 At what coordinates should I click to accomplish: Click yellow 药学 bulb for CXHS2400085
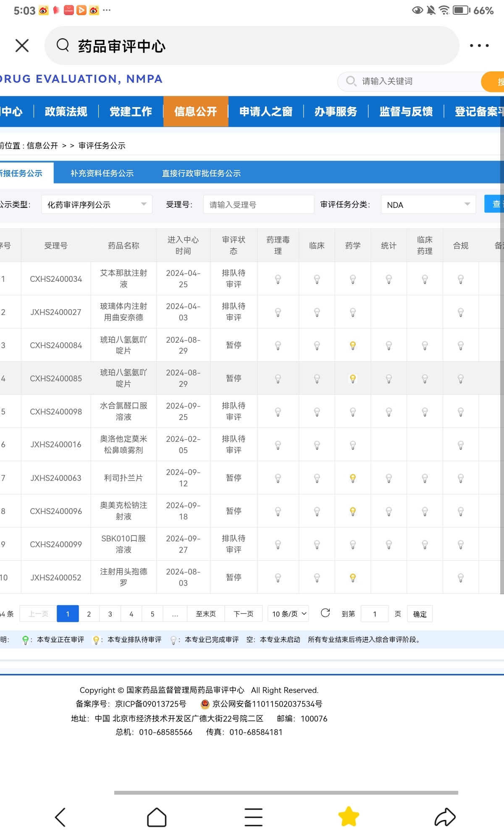tap(353, 378)
